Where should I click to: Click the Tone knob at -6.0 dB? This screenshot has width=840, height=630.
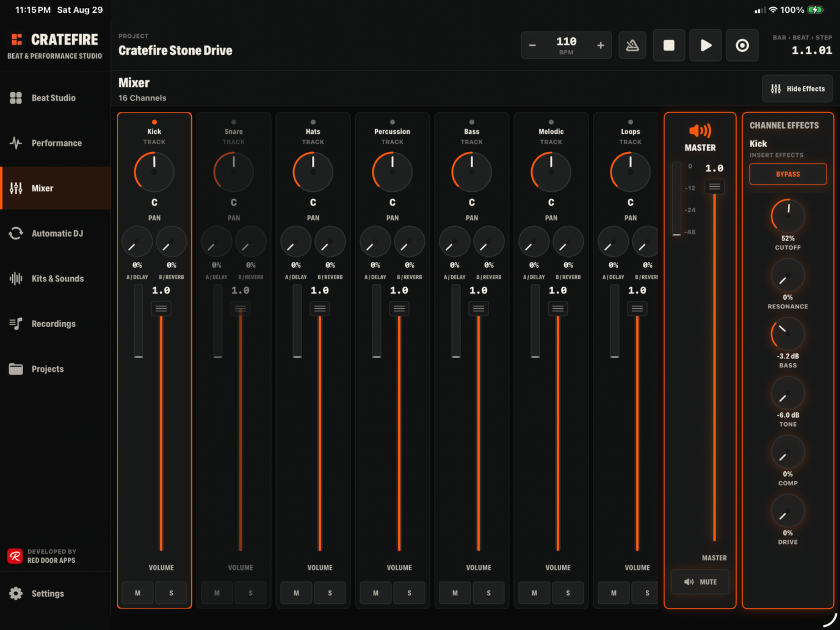tap(788, 393)
